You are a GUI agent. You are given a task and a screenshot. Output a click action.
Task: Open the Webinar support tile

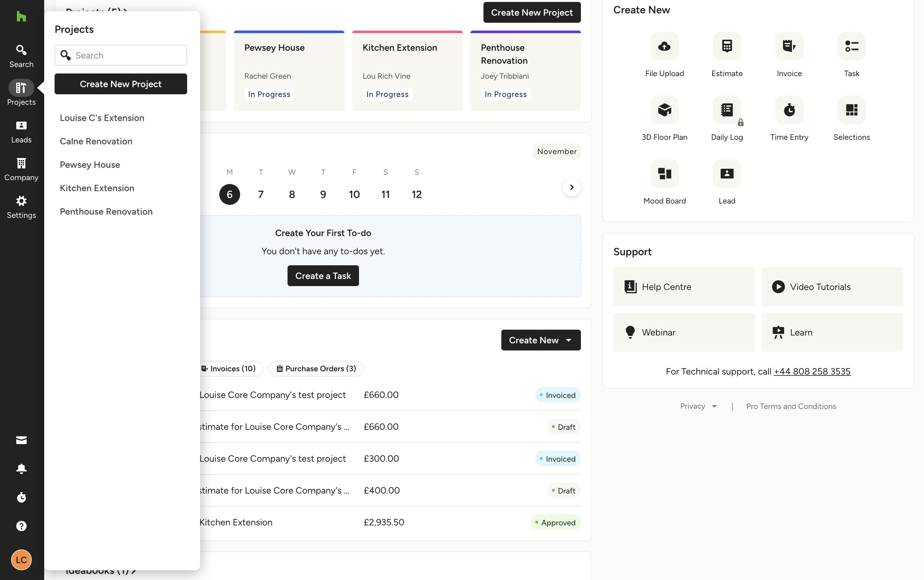(x=684, y=332)
